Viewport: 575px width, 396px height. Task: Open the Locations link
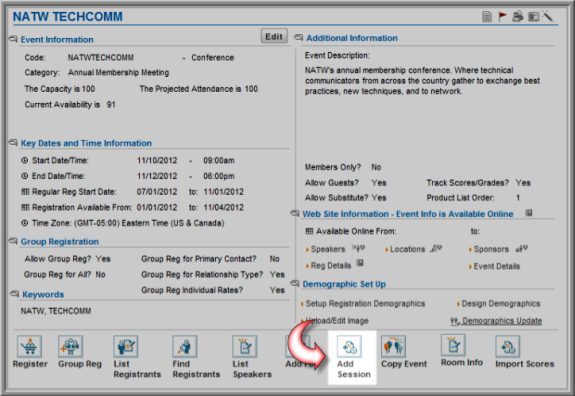[407, 249]
